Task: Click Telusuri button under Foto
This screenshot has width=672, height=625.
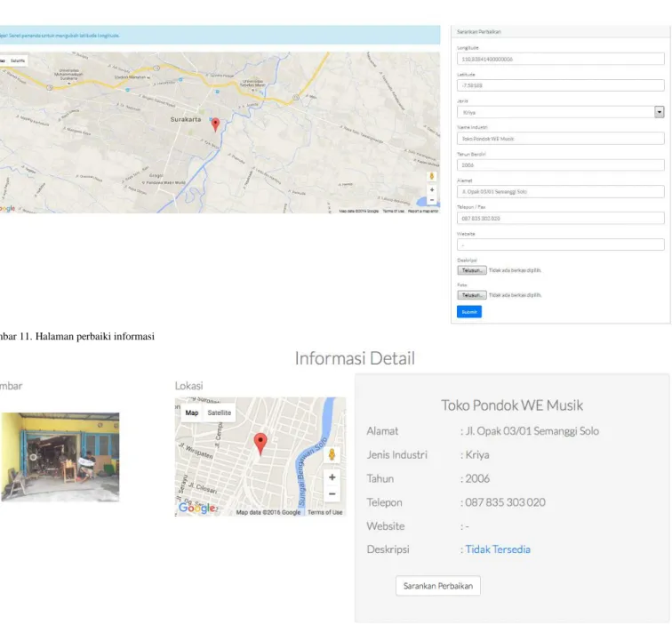Action: (471, 295)
